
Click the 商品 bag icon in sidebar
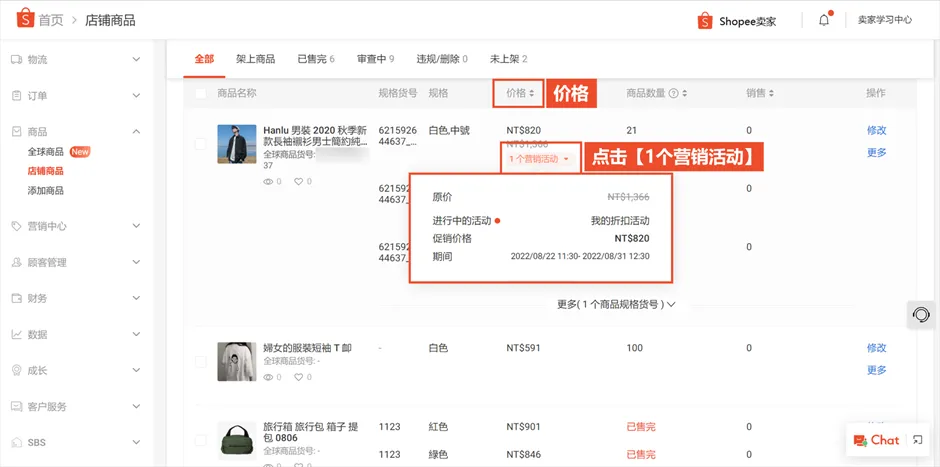[17, 131]
